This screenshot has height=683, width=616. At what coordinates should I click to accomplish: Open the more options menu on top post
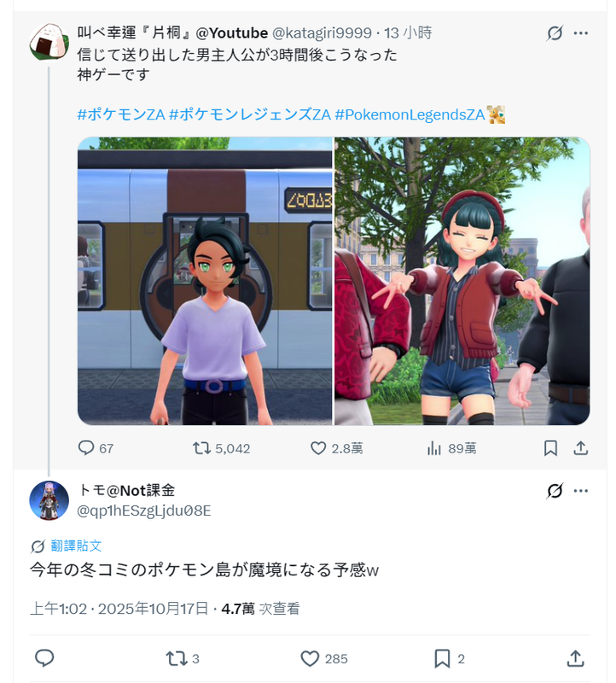point(581,33)
